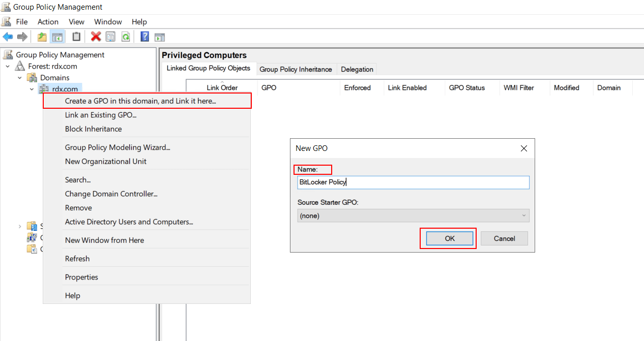Click the red Delete toolbar icon
This screenshot has height=341, width=644.
tap(95, 36)
